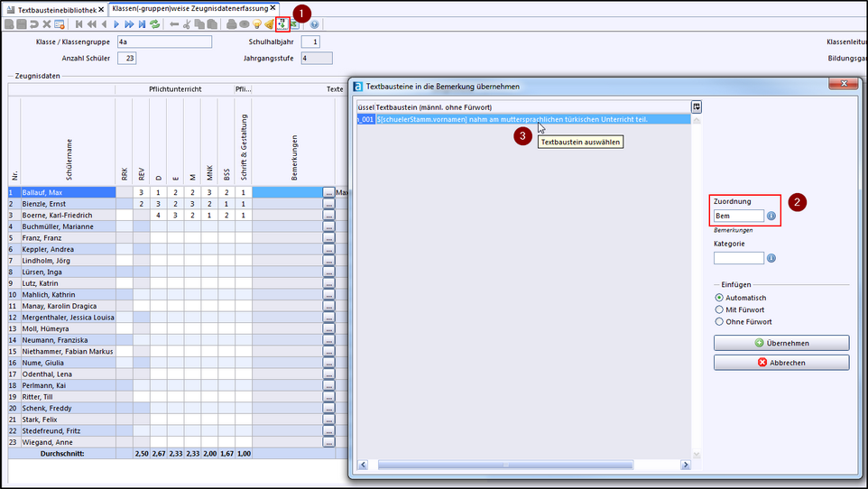Click into the Kategorie input field
This screenshot has height=489, width=868.
click(x=738, y=258)
